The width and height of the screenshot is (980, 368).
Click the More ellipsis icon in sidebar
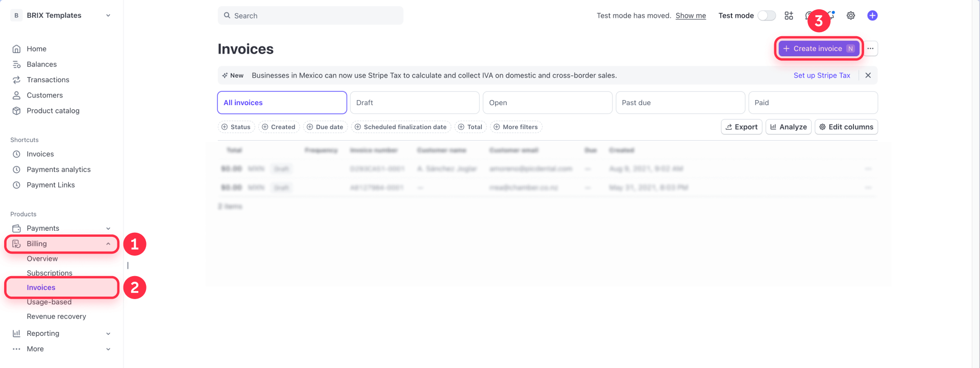point(16,349)
